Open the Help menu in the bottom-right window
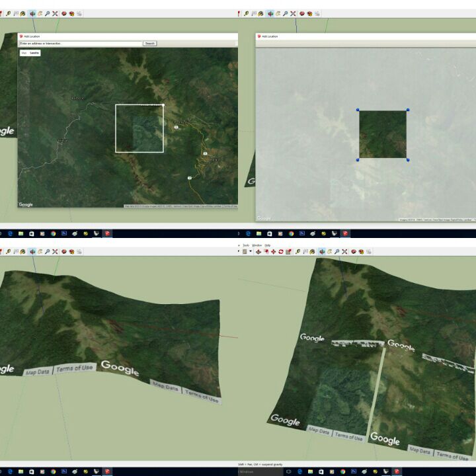The width and height of the screenshot is (476, 476). tap(268, 245)
